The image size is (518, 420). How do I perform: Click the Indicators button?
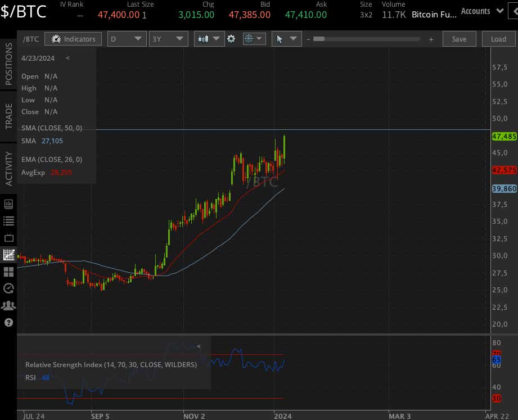click(x=73, y=38)
